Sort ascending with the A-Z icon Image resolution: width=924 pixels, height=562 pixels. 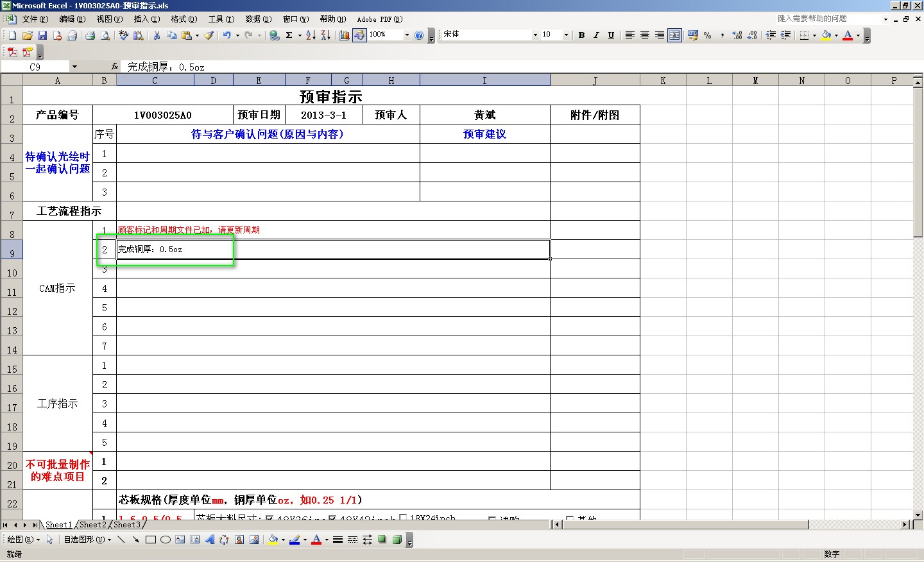311,35
